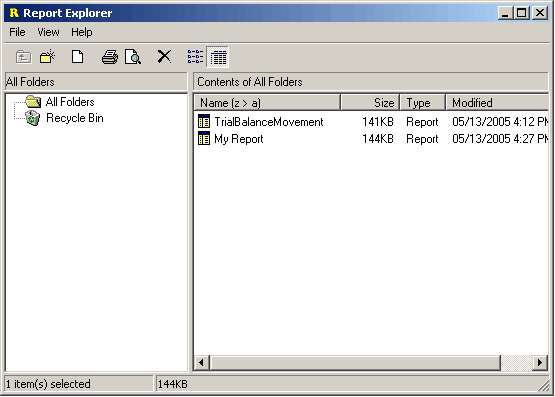The width and height of the screenshot is (555, 397).
Task: Click Type cell of My Report row
Action: click(x=422, y=139)
